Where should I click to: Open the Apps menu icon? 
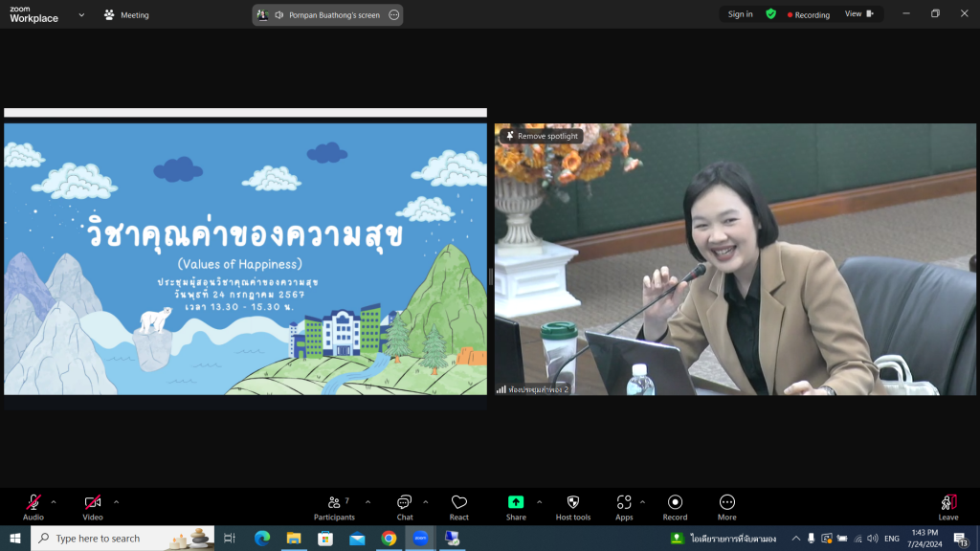point(624,503)
